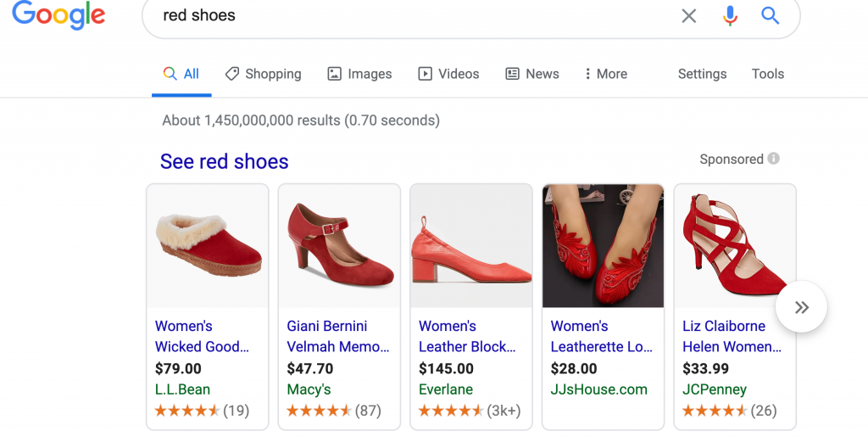
Task: Start voice search with microphone icon
Action: tap(730, 16)
